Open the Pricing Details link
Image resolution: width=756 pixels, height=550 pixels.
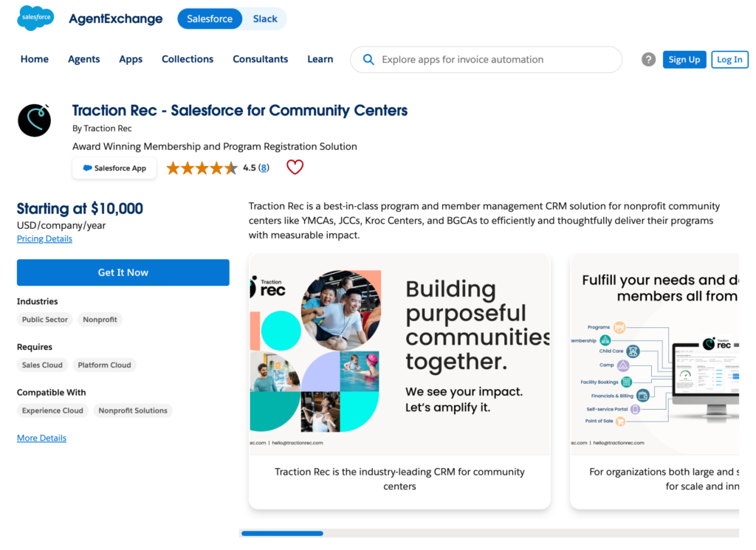(x=44, y=238)
